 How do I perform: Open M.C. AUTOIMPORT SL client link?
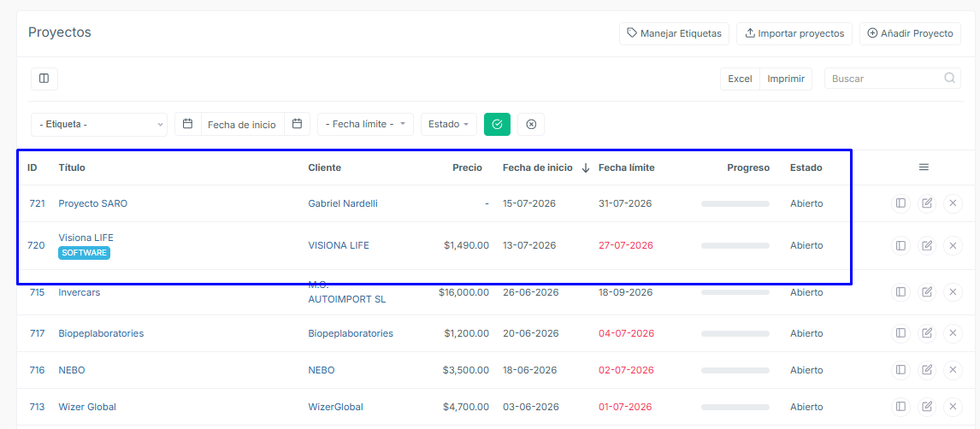(347, 291)
